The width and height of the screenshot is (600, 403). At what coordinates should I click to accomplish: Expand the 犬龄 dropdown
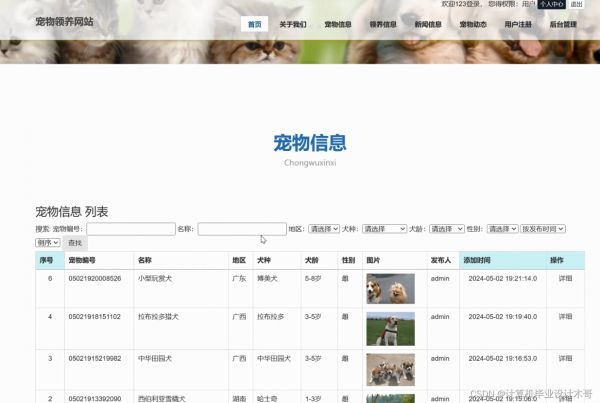446,229
